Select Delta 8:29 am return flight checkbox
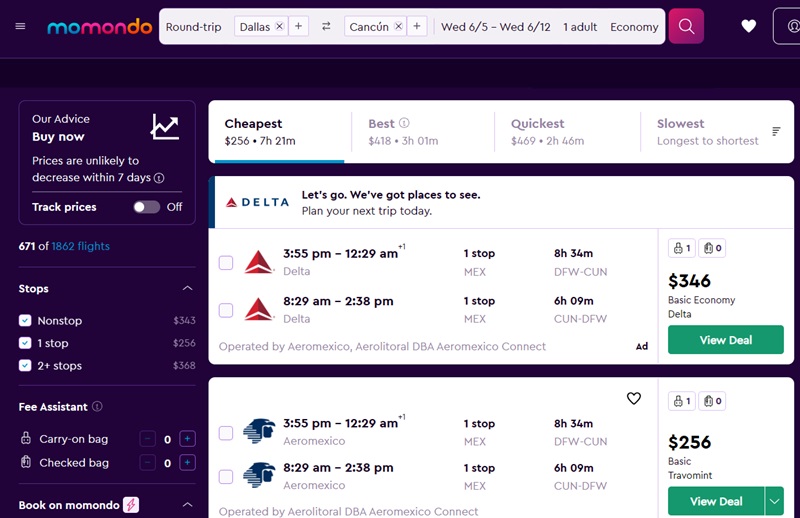Screen dimensions: 800x518 [x=226, y=310]
